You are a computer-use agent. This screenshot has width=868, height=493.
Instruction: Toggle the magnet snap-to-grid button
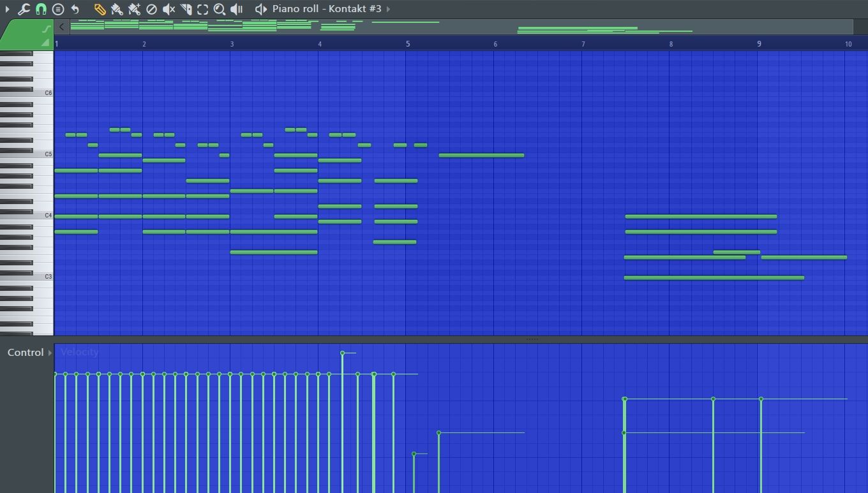point(41,9)
